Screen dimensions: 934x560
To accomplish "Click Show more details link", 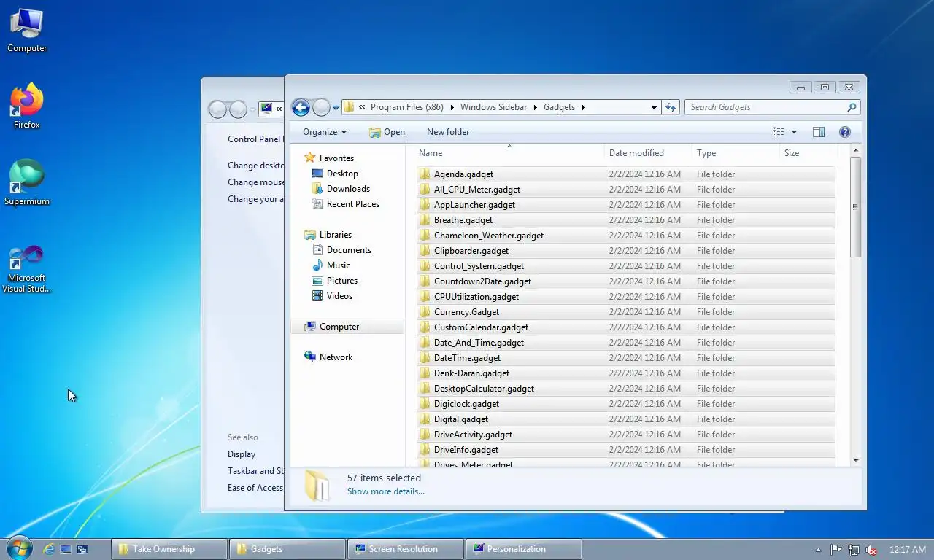I will [385, 491].
